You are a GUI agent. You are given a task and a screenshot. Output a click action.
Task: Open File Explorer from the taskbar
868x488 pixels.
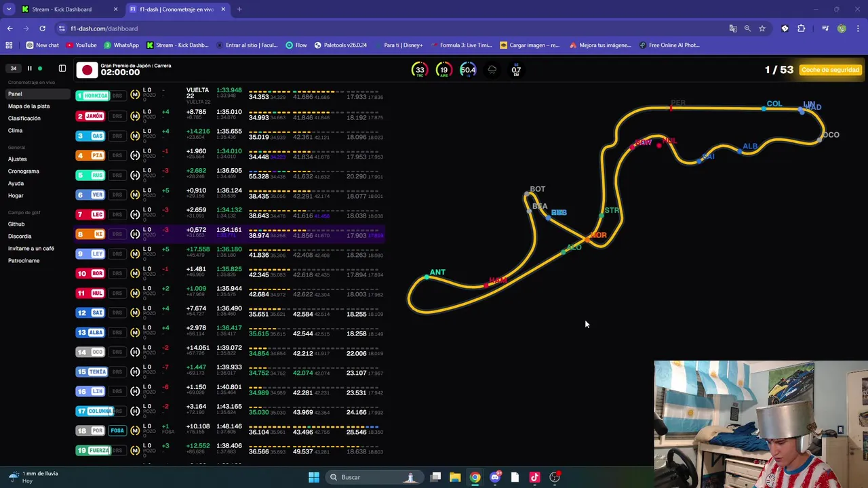455,477
